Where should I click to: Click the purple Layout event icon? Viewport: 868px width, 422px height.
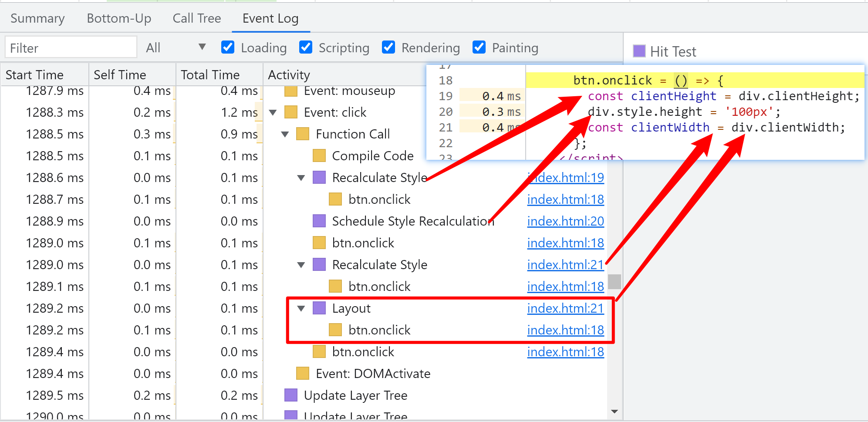tap(319, 308)
